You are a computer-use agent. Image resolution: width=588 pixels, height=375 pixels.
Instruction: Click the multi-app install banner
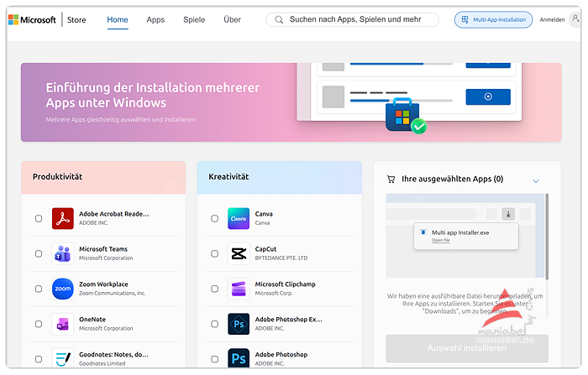[x=291, y=102]
